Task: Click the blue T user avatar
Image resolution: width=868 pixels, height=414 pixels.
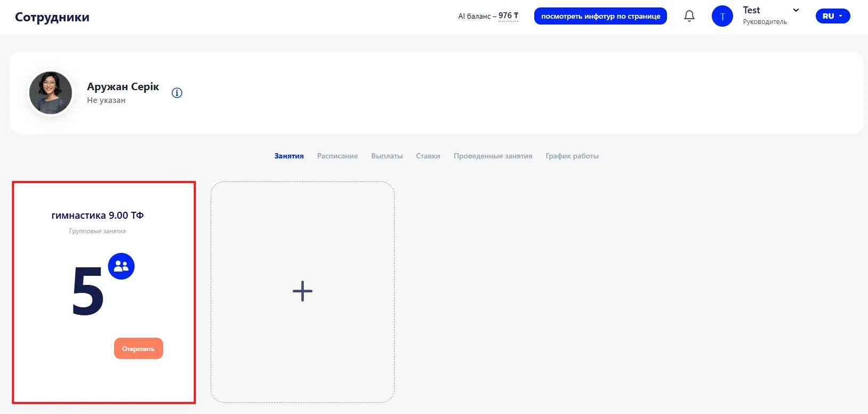Action: [722, 16]
